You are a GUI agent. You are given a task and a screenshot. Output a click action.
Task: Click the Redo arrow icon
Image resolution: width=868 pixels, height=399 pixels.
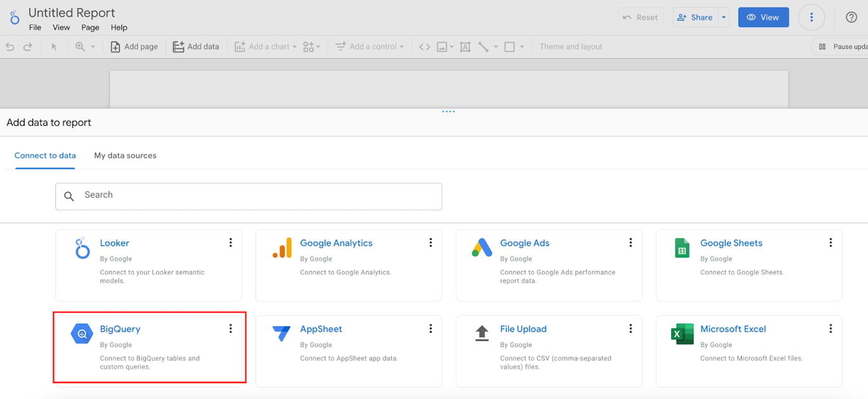[x=28, y=46]
